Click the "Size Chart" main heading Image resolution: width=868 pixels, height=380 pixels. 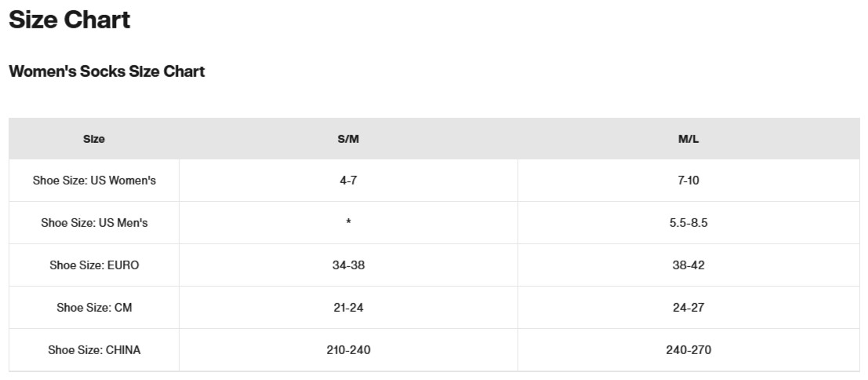coord(70,20)
